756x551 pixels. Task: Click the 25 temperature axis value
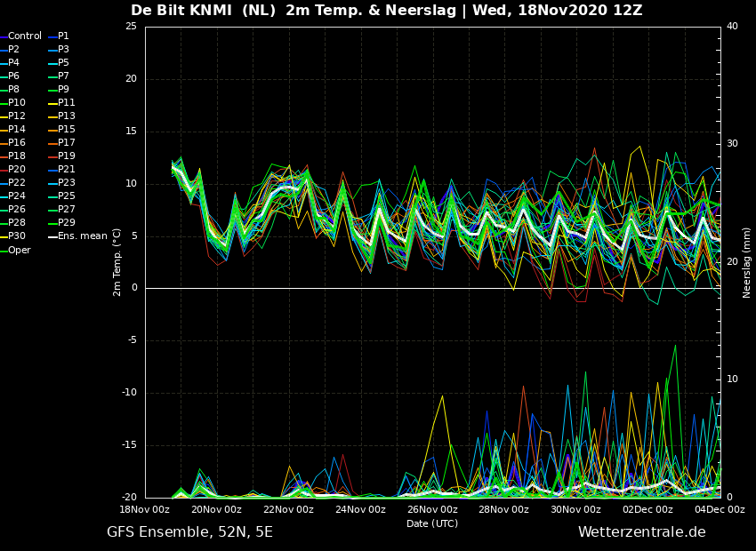tap(131, 27)
